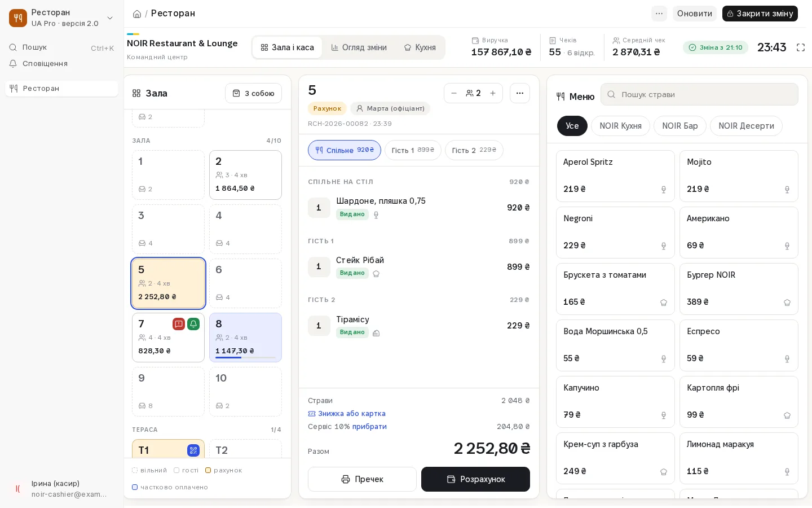The height and width of the screenshot is (508, 812).
Task: Select the Гість 2 tab
Action: [474, 150]
